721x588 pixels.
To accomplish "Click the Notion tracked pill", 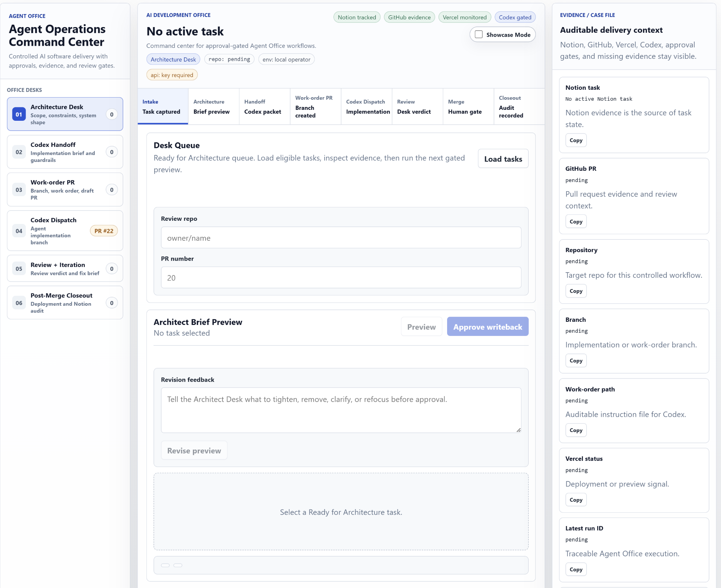I will coord(357,17).
